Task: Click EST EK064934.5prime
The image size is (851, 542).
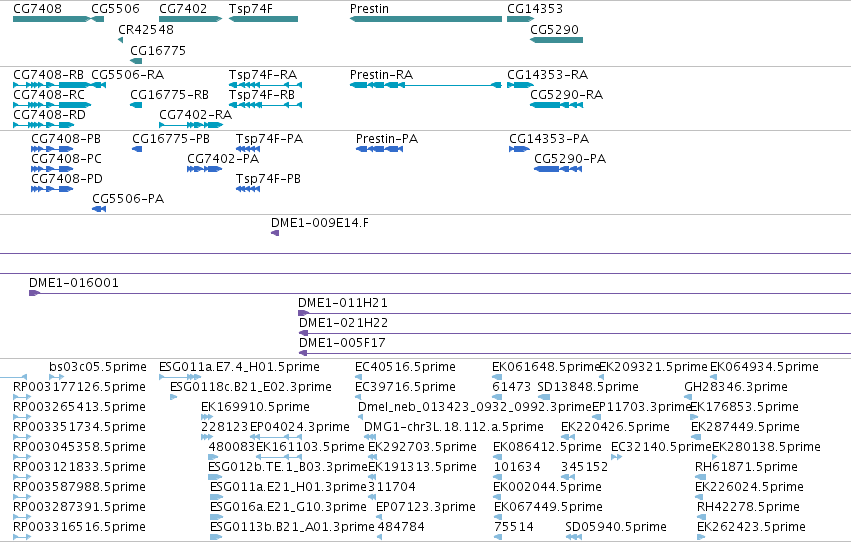Action: [x=713, y=377]
